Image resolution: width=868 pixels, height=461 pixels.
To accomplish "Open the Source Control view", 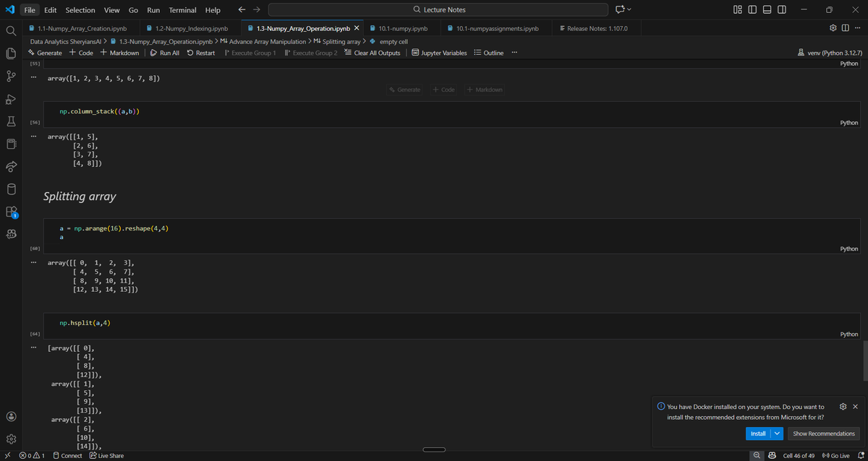I will 11,76.
